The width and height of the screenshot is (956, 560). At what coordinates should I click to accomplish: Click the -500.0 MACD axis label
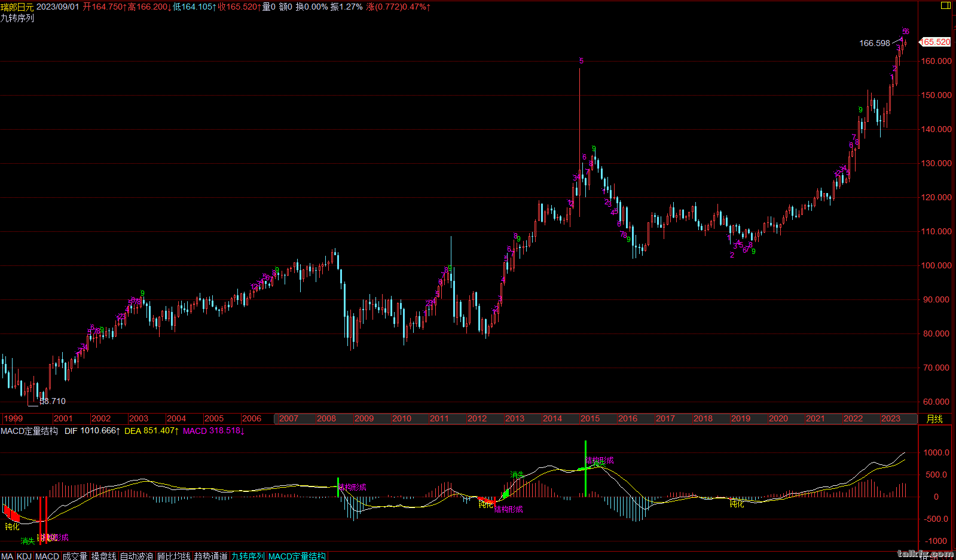point(936,519)
